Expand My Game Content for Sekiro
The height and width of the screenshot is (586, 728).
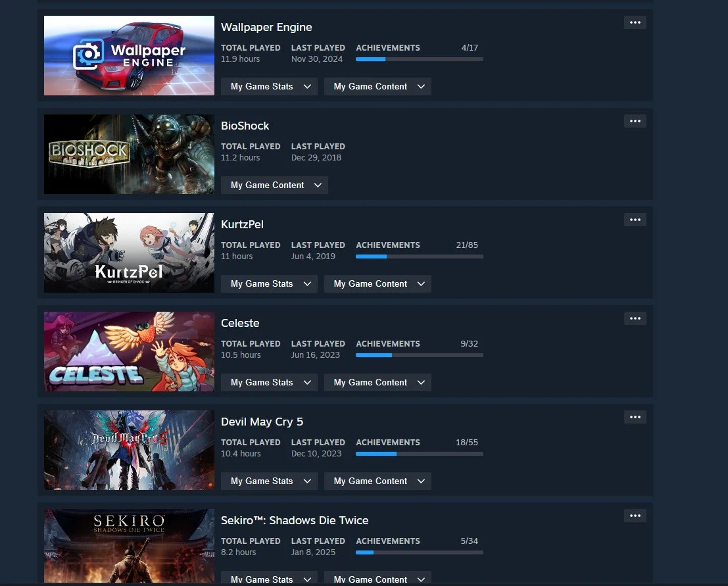(377, 578)
